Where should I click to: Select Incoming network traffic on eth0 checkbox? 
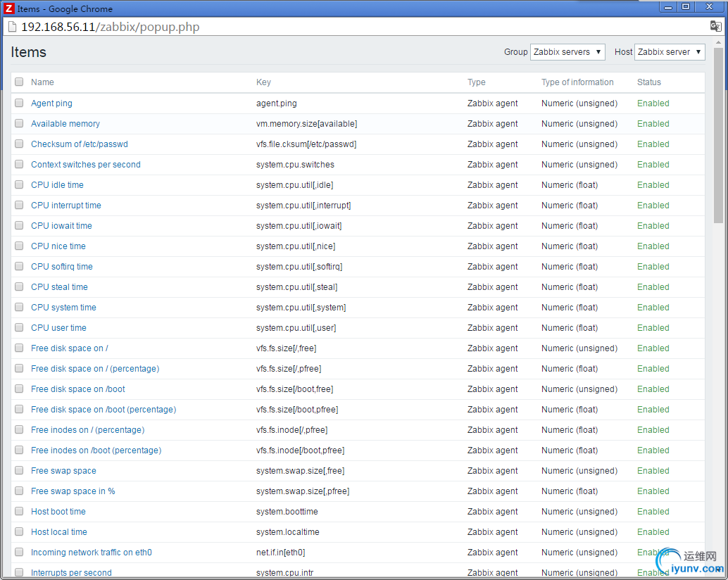(x=19, y=552)
